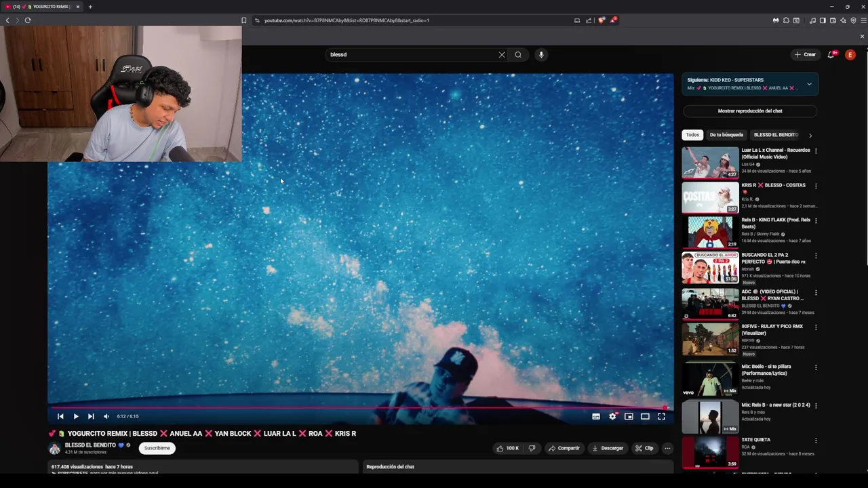Click the red video progress bar
The height and width of the screenshot is (488, 868).
click(x=359, y=407)
